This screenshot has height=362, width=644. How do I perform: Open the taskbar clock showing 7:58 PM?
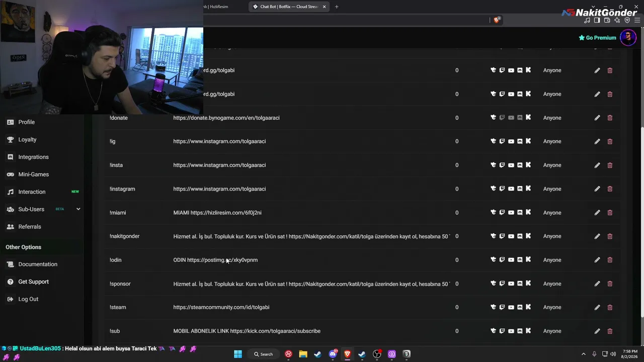[x=630, y=354]
